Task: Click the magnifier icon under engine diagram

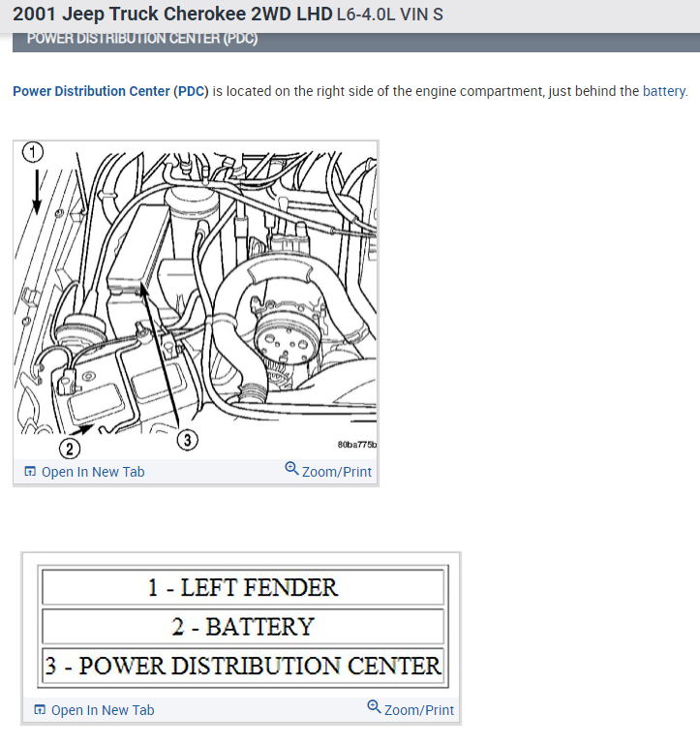Action: (291, 469)
